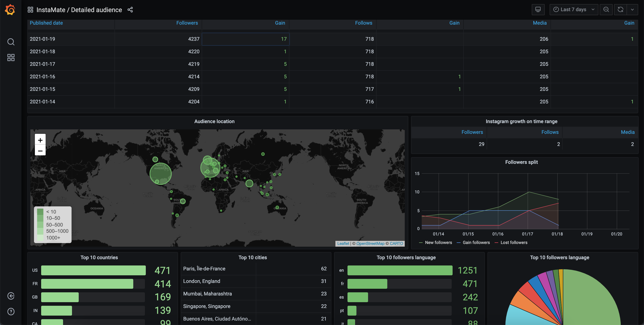Open the help question mark icon

pyautogui.click(x=11, y=312)
